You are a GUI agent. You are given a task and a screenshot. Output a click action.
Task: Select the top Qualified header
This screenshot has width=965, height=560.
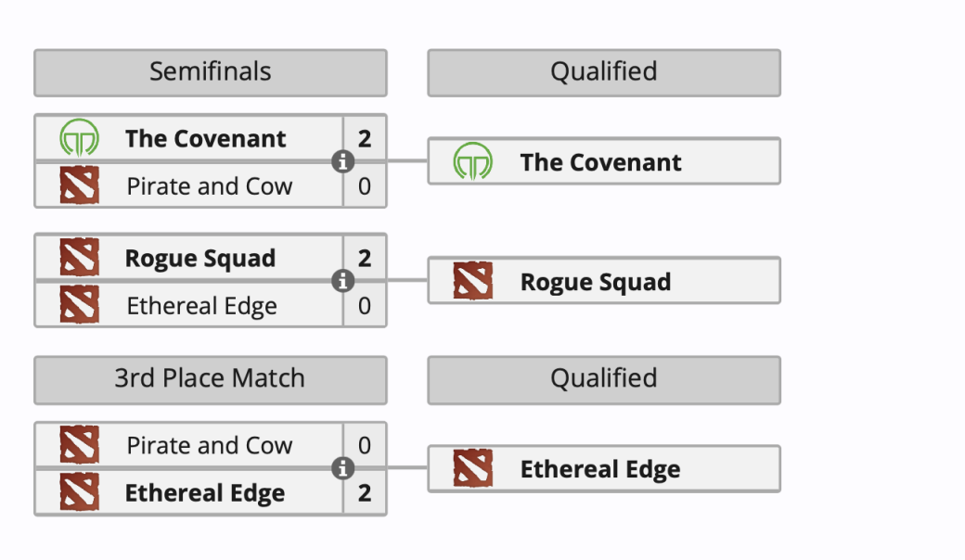pos(604,72)
